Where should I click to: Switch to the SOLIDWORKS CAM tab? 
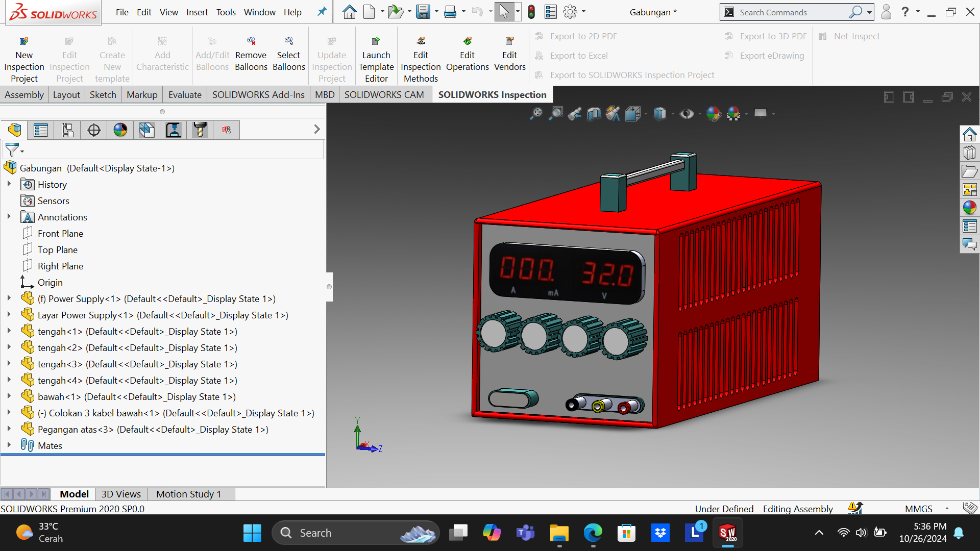[384, 94]
